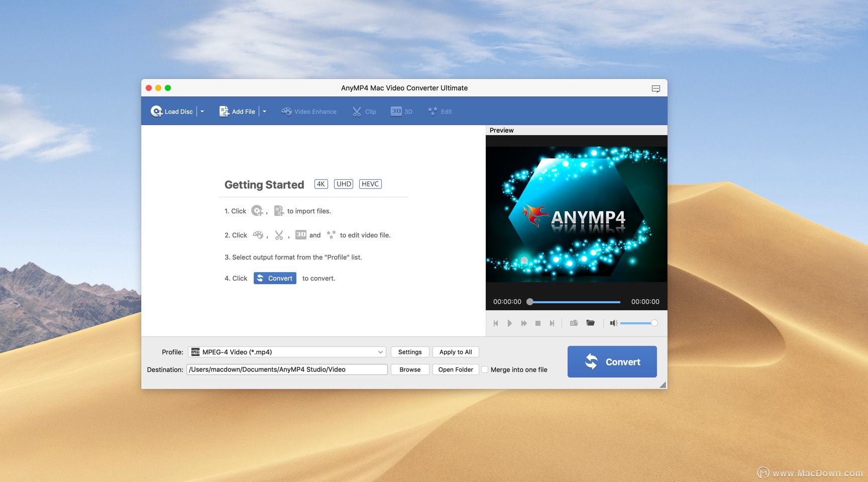Click the 4K badge
The image size is (868, 482).
[x=321, y=184]
